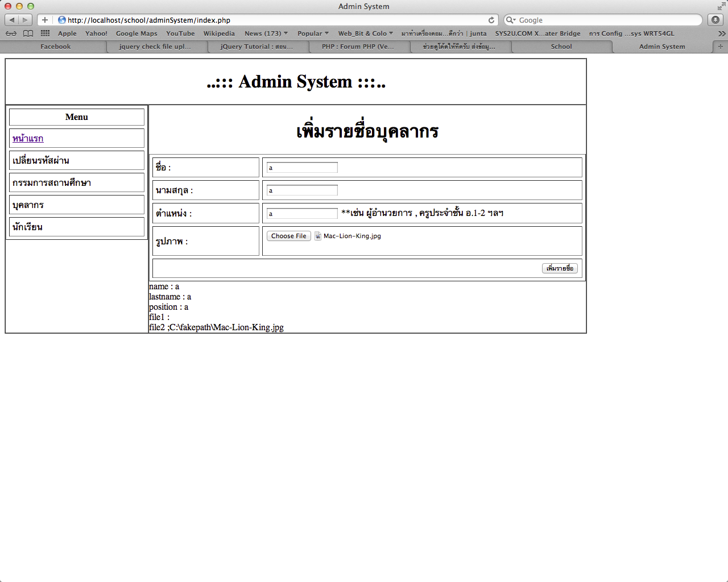Screen dimensions: 728x582
Task: Switch to the PHP : Forum PHP tab
Action: 358,47
